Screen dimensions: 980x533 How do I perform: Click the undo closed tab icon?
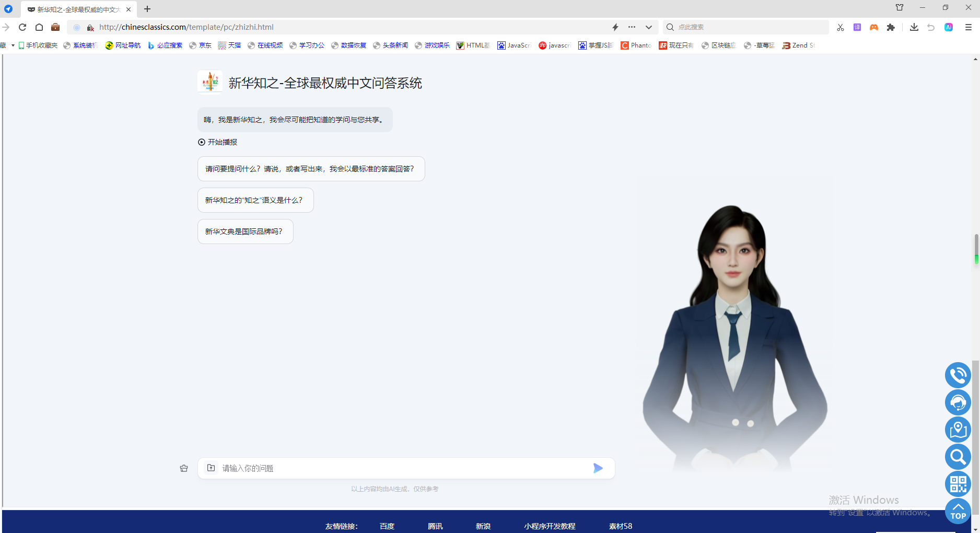931,27
